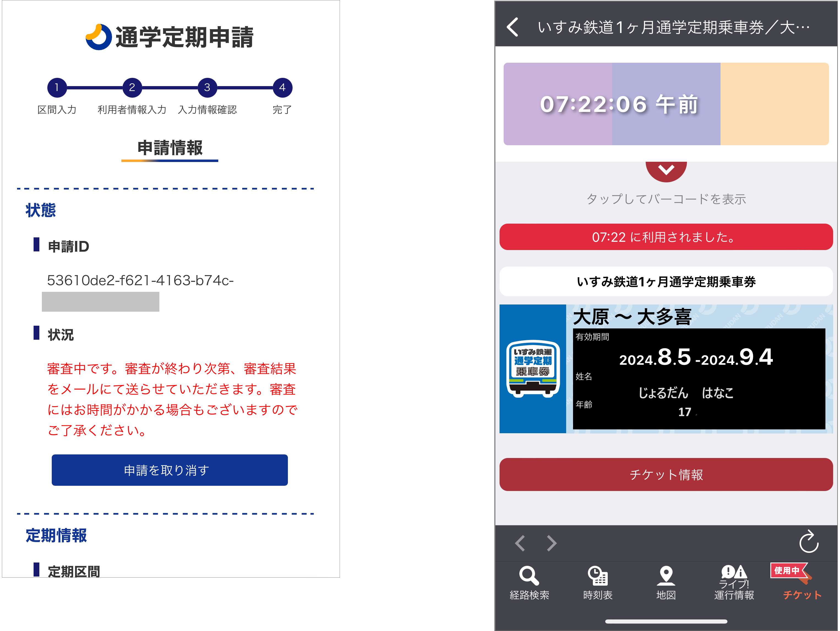
Task: Tap the back arrow in ticket header
Action: (513, 27)
